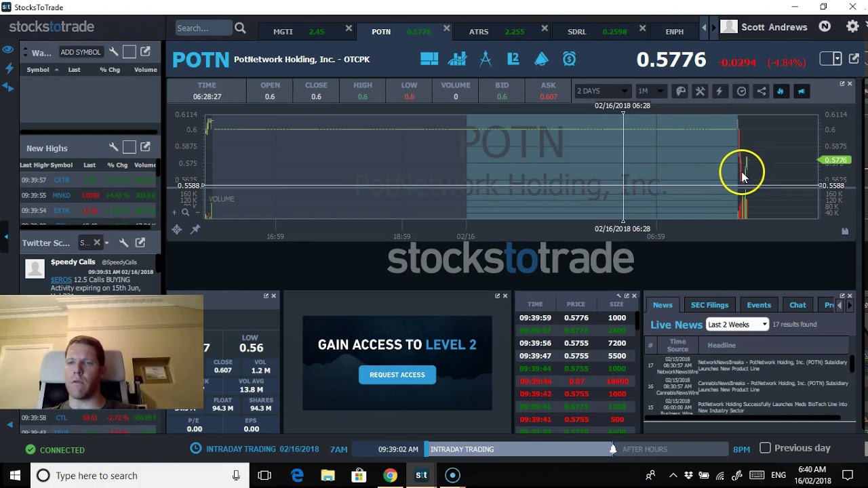This screenshot has width=868, height=488.
Task: Open the Last 2 Weeks news dropdown
Action: click(737, 325)
